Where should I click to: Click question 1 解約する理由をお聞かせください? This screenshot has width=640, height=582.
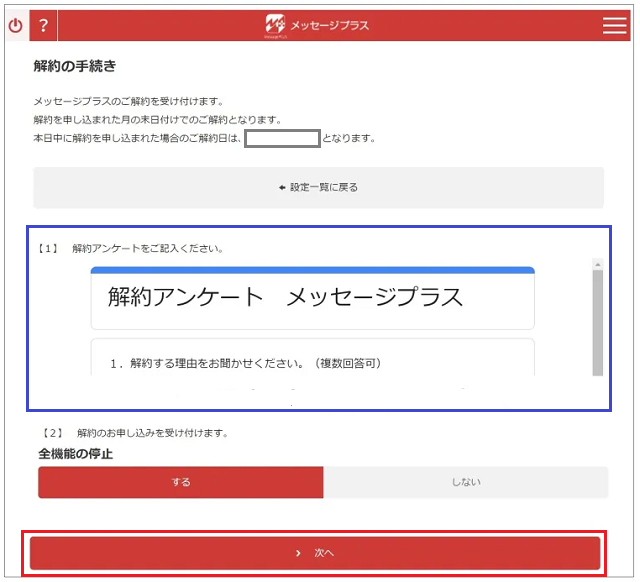click(x=246, y=363)
